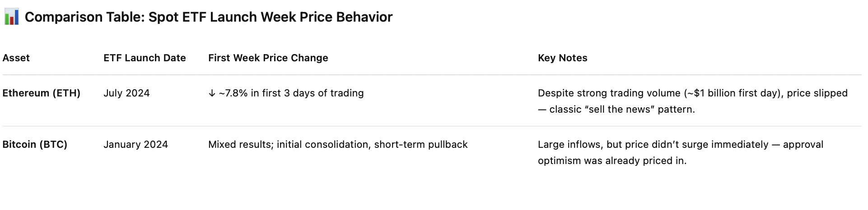The width and height of the screenshot is (868, 210).
Task: Click the Key Notes column header
Action: [562, 58]
